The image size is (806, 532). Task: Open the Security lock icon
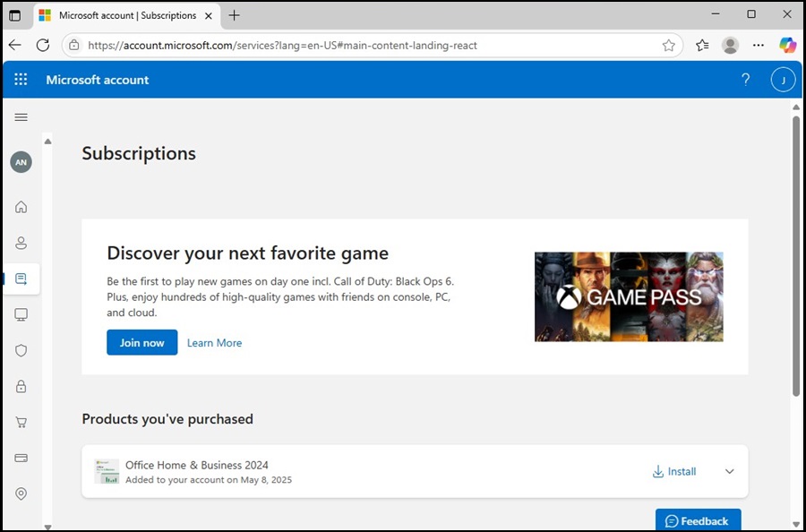pos(21,386)
